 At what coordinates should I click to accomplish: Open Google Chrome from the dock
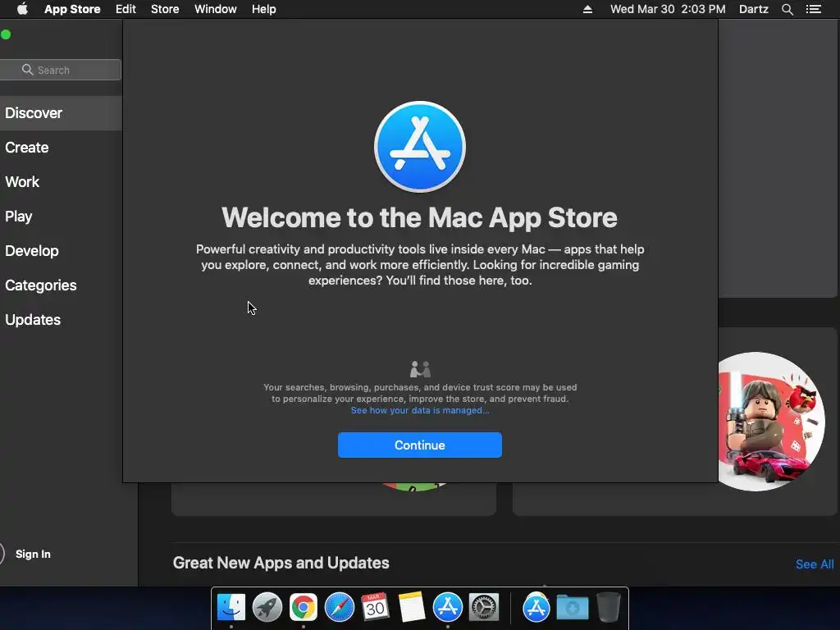304,608
